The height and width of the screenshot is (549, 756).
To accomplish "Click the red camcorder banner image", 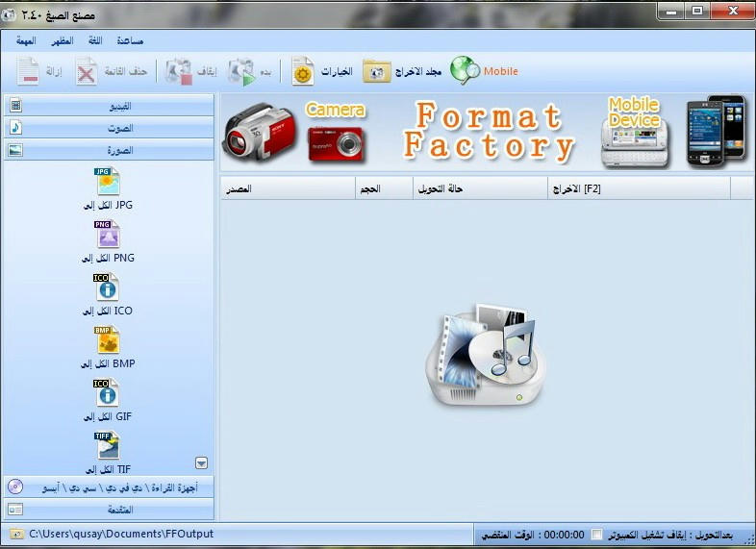I will coord(259,131).
